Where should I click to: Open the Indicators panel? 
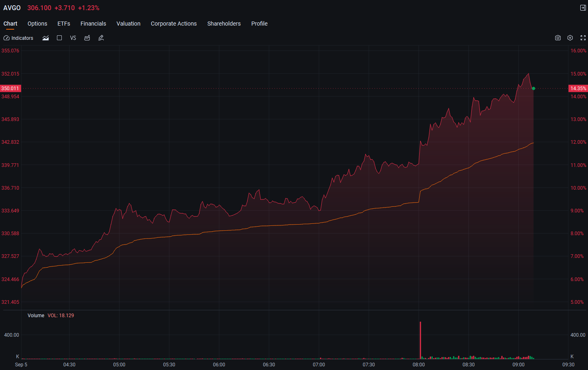[18, 38]
